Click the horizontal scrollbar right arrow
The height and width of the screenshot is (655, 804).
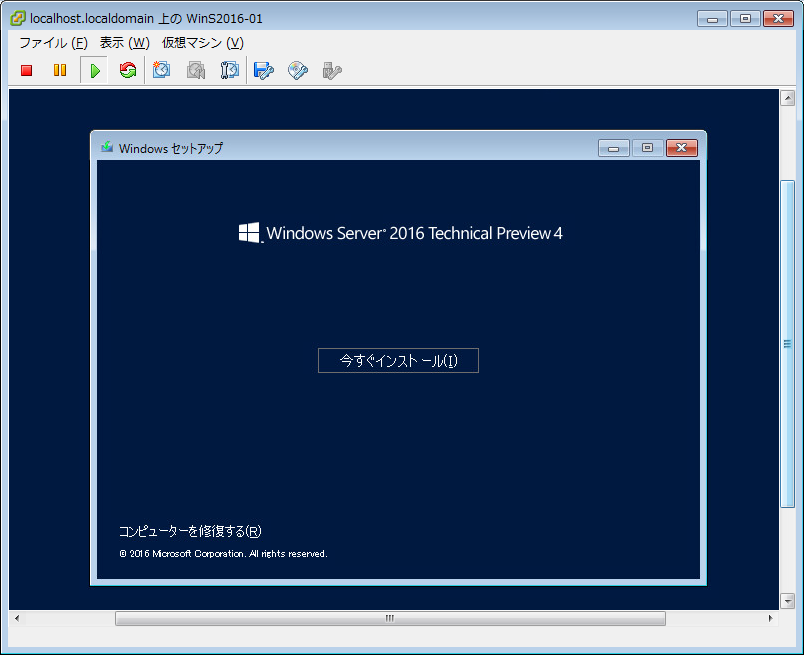click(x=770, y=619)
